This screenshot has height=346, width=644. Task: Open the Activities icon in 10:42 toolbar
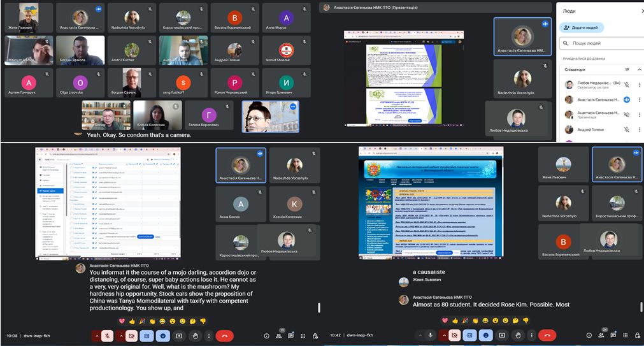pyautogui.click(x=624, y=335)
